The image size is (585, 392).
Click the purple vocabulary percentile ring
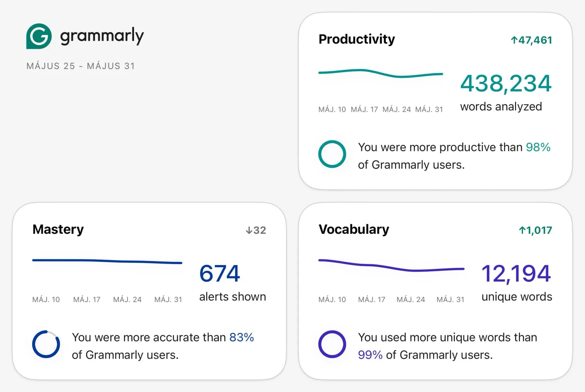click(x=332, y=344)
